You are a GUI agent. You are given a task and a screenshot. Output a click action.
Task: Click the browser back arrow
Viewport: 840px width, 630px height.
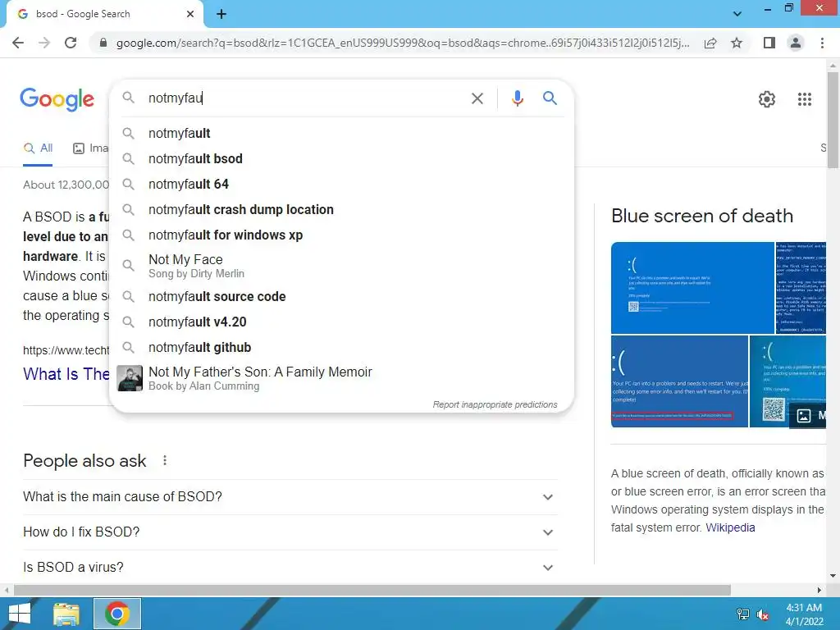pyautogui.click(x=18, y=43)
